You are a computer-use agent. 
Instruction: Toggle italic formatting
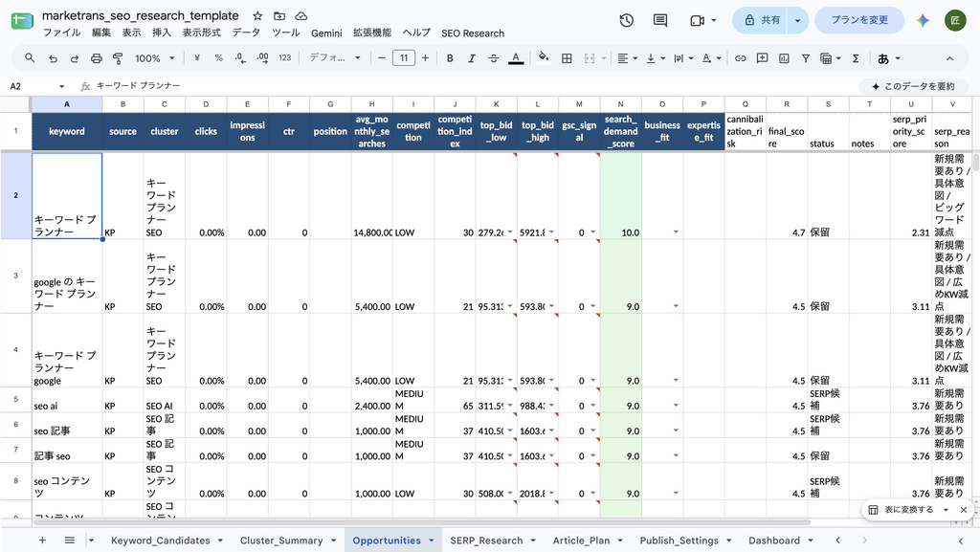click(471, 58)
